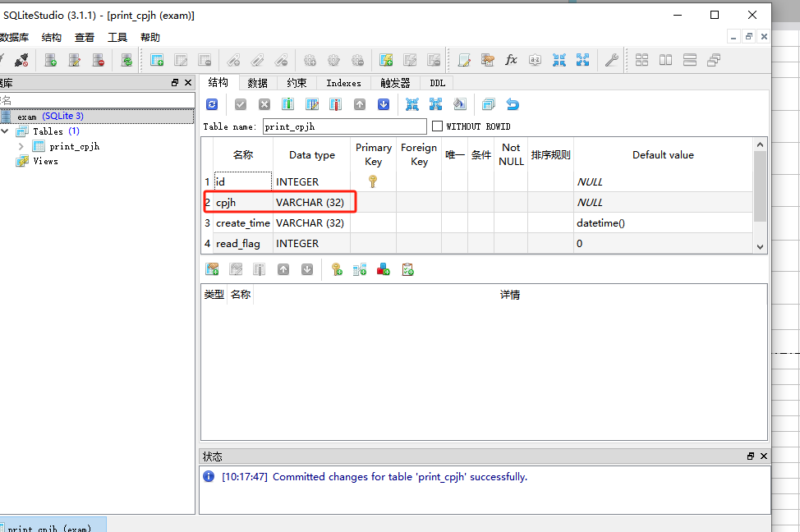
Task: Click the Default value column header
Action: pos(663,154)
